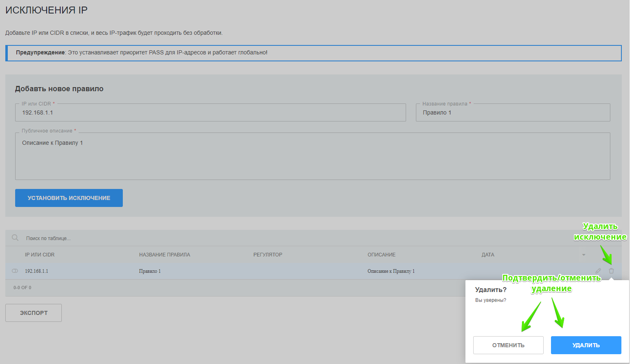Click the pencil edit icon in rule row
Image resolution: width=630 pixels, height=364 pixels.
click(x=598, y=271)
